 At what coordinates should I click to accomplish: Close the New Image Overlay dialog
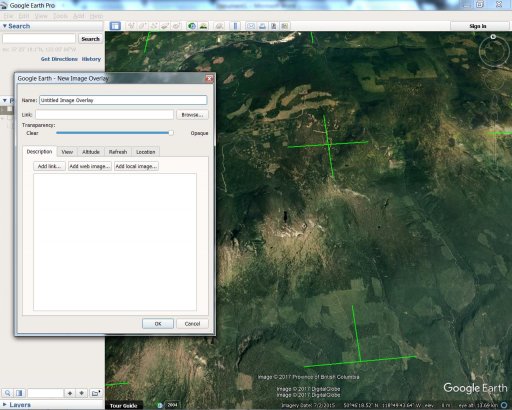click(x=209, y=78)
